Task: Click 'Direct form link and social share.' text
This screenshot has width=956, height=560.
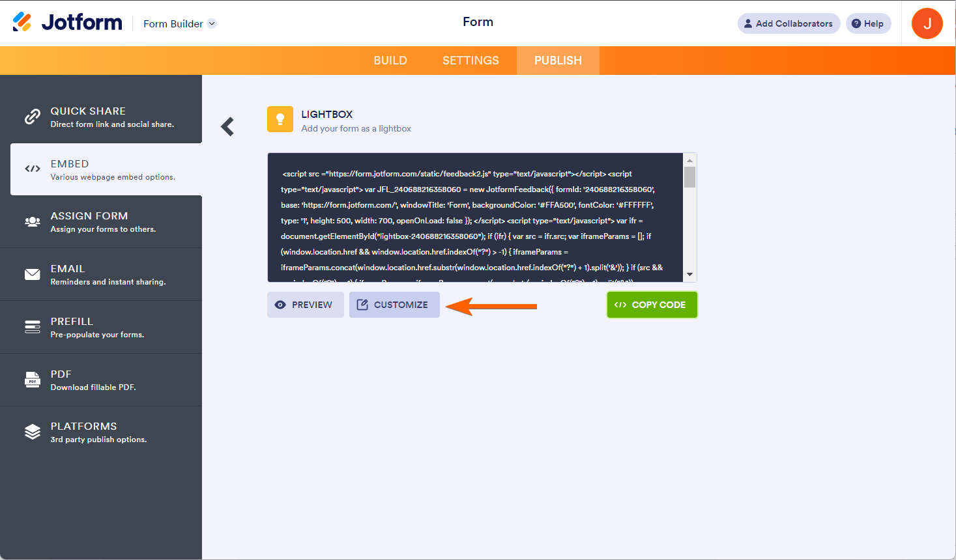Action: coord(112,124)
